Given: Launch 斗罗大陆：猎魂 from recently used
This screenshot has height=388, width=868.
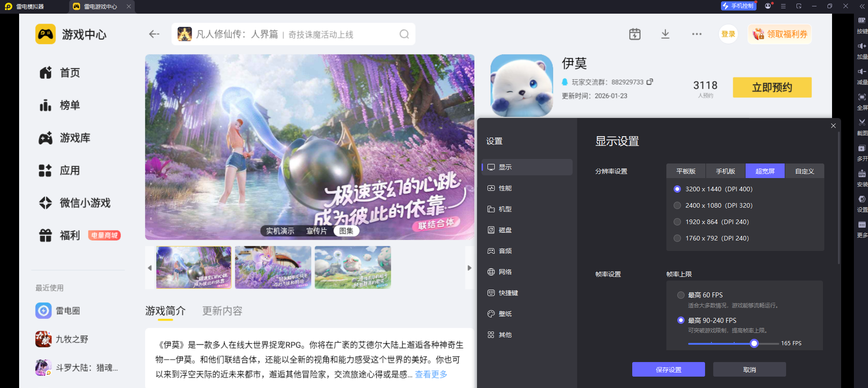Looking at the screenshot, I should [x=76, y=368].
